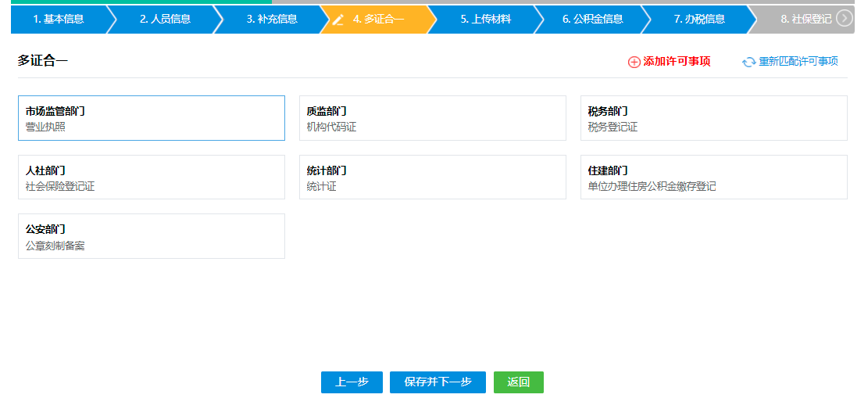Select step 6. 公积金信息

(x=592, y=19)
